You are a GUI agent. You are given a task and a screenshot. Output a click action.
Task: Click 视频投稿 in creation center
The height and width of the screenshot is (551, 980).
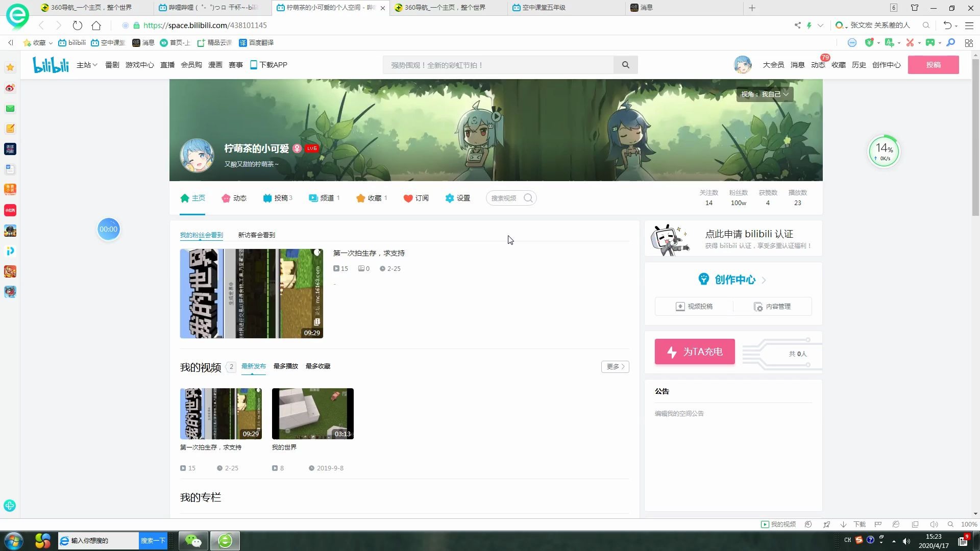694,306
